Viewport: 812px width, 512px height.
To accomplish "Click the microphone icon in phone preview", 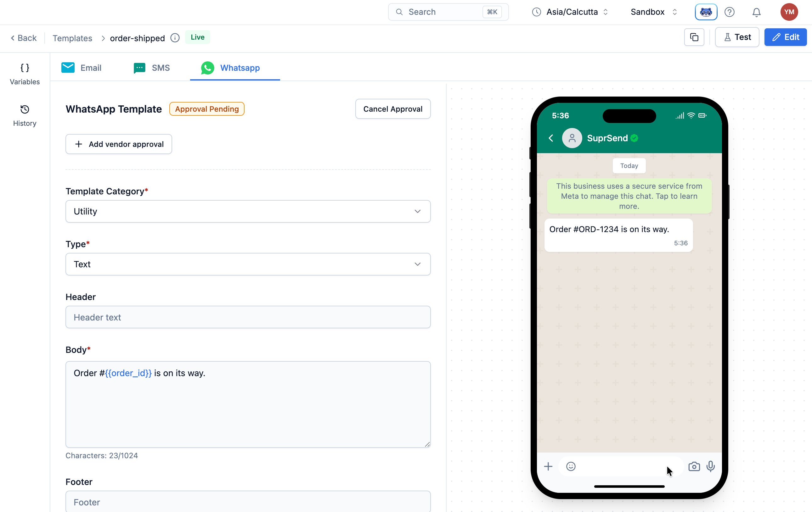I will tap(711, 466).
